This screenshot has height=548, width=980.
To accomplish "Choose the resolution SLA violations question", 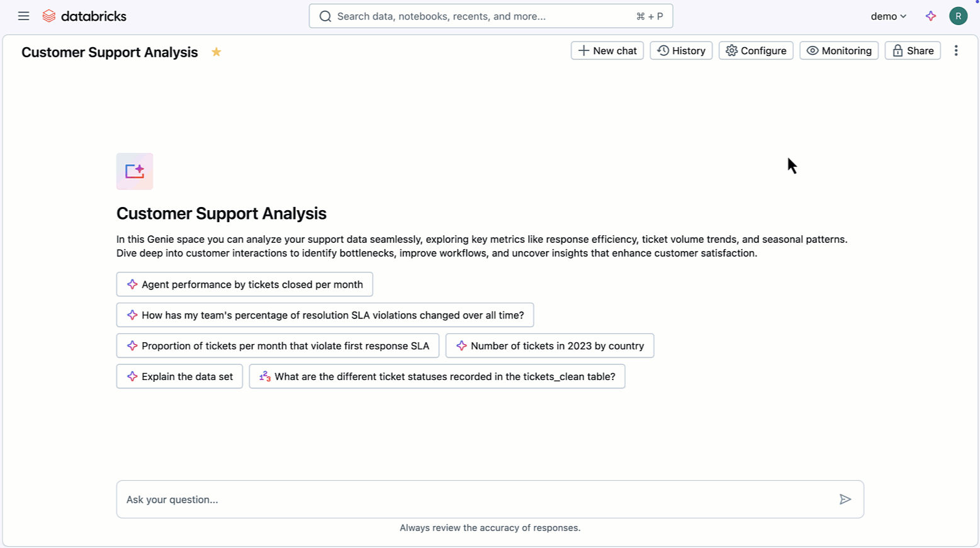I will [325, 315].
